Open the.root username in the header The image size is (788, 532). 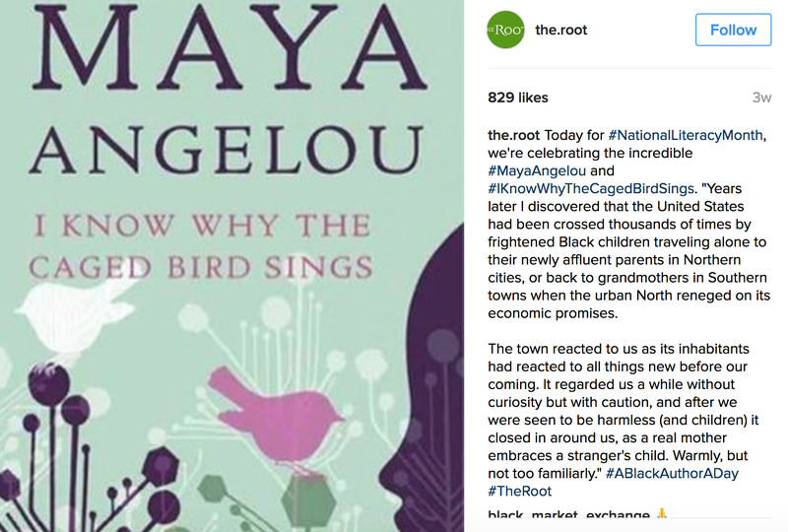click(x=560, y=31)
